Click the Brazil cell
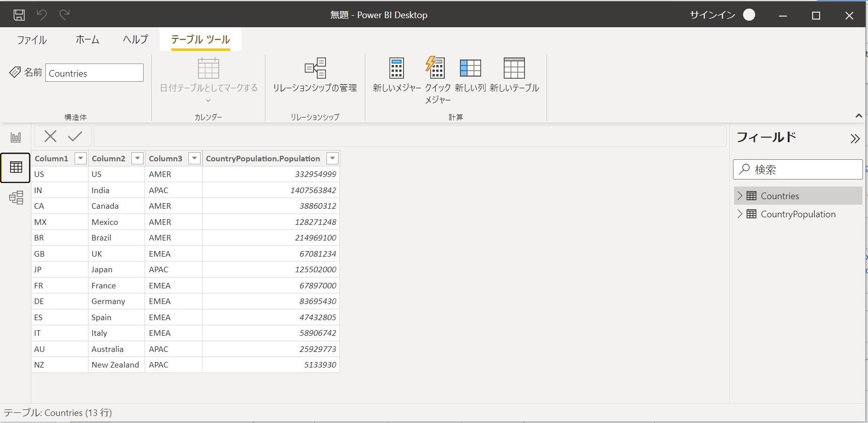This screenshot has height=423, width=868. click(x=116, y=237)
